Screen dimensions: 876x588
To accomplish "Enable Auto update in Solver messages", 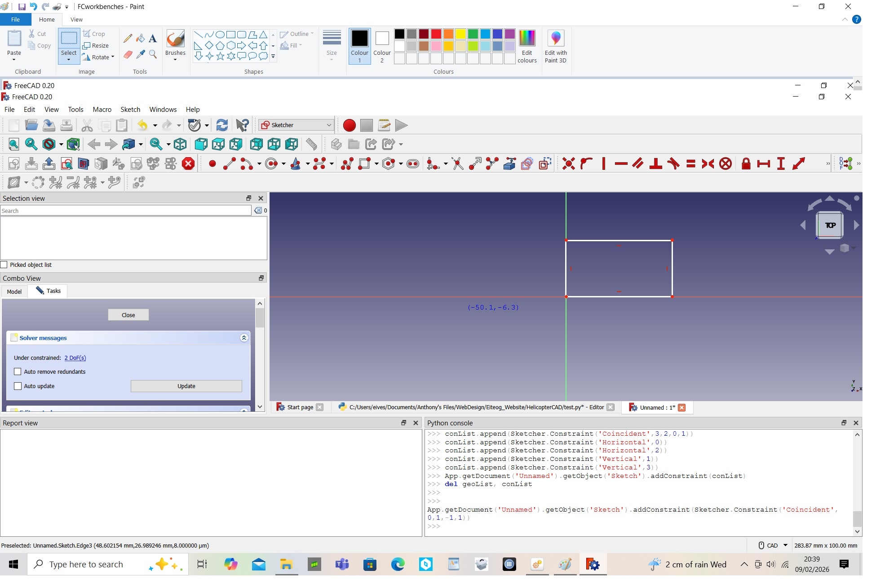I will [x=18, y=386].
